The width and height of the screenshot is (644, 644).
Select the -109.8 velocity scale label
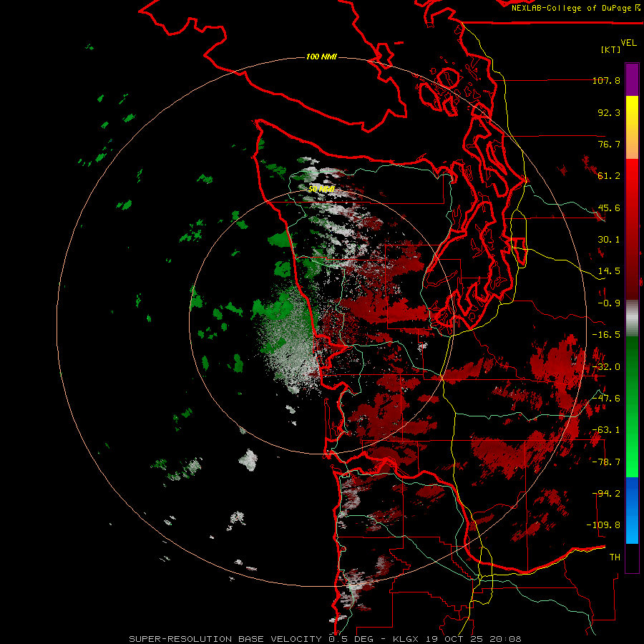(603, 525)
